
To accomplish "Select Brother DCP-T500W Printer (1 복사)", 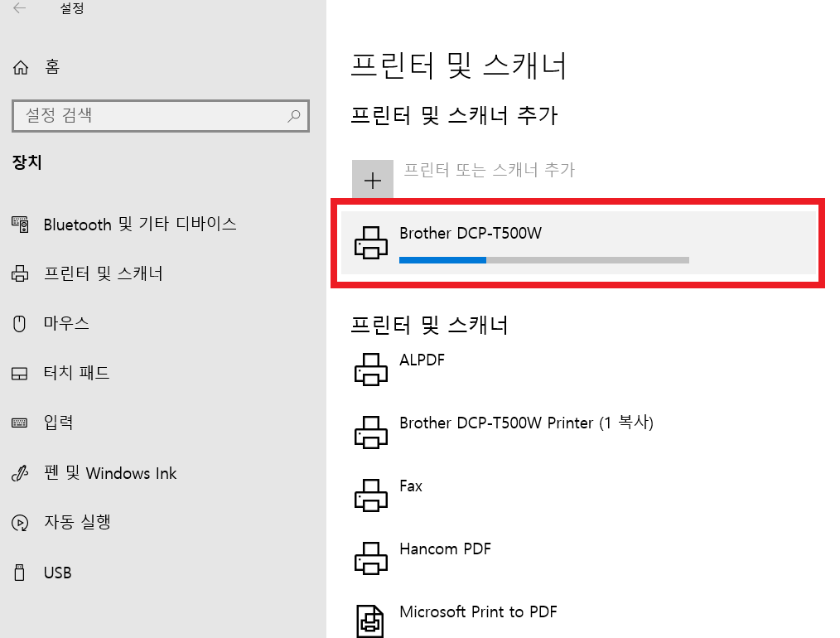I will point(526,423).
